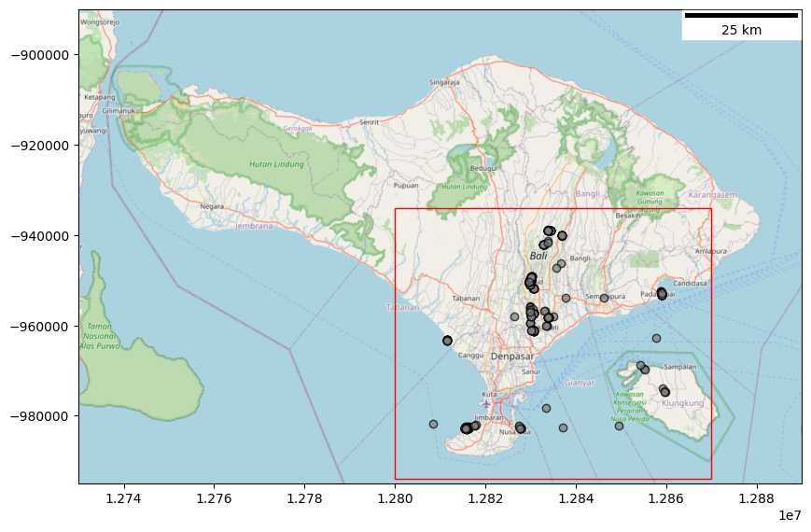Click the marker cluster at Padangbai

click(662, 293)
